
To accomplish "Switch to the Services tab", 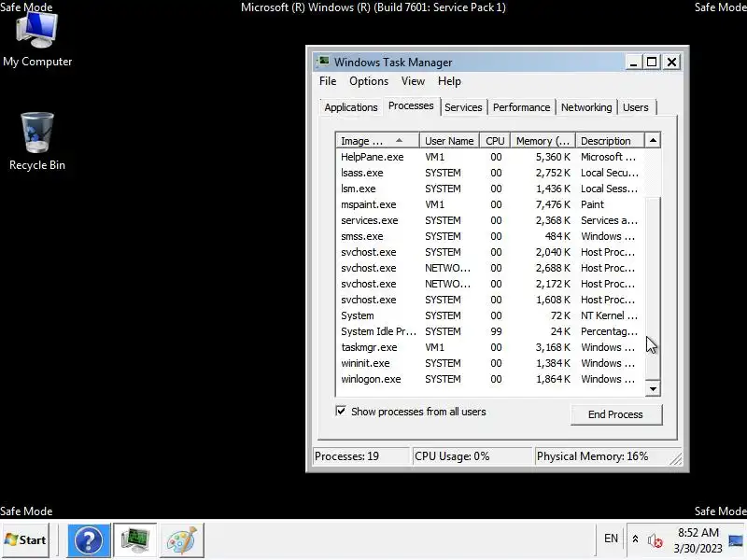I will coord(463,107).
